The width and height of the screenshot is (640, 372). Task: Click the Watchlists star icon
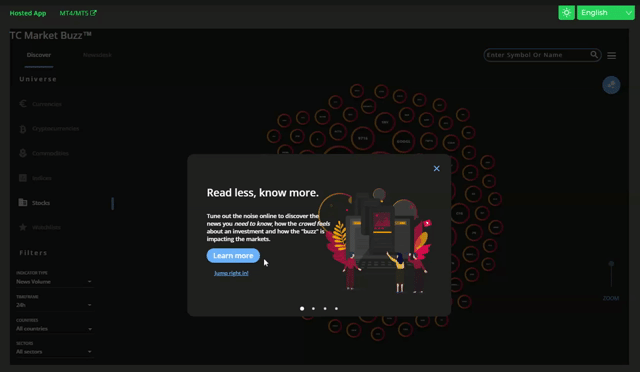23,227
